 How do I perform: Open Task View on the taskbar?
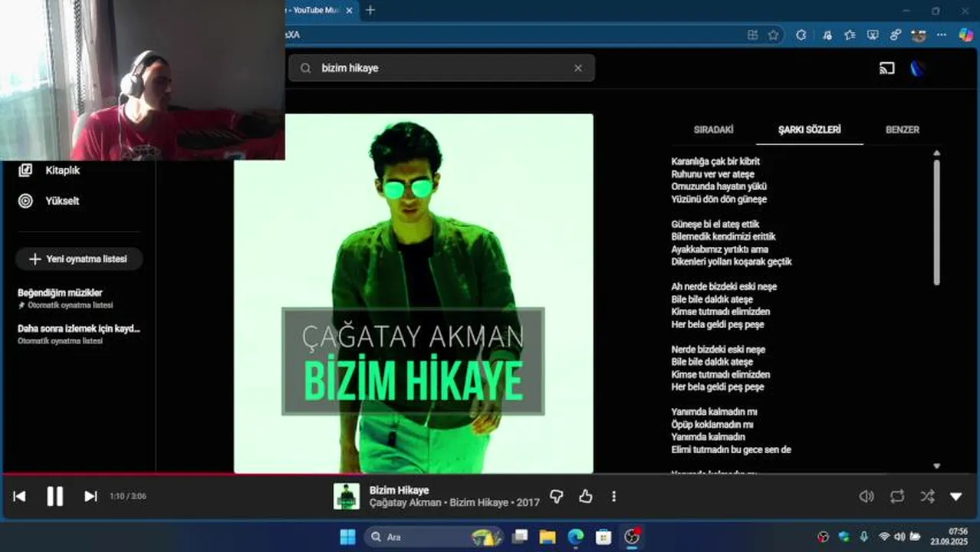pyautogui.click(x=520, y=537)
